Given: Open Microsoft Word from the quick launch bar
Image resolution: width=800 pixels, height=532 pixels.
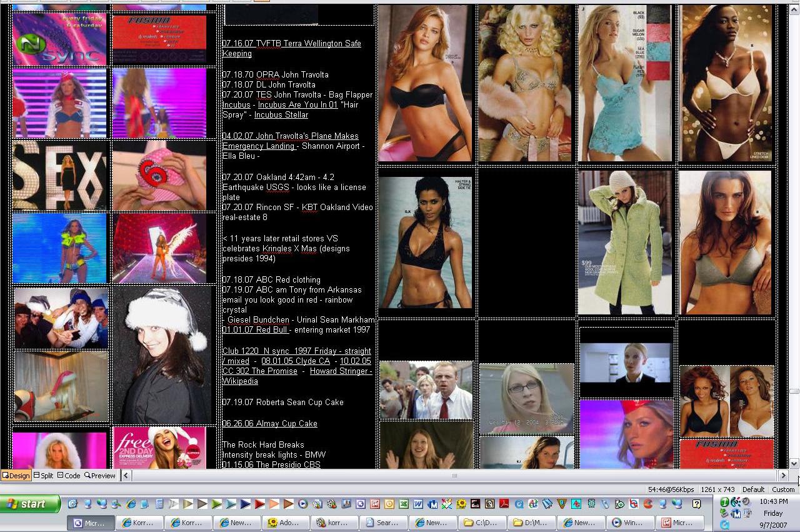Looking at the screenshot, I should coord(417,504).
